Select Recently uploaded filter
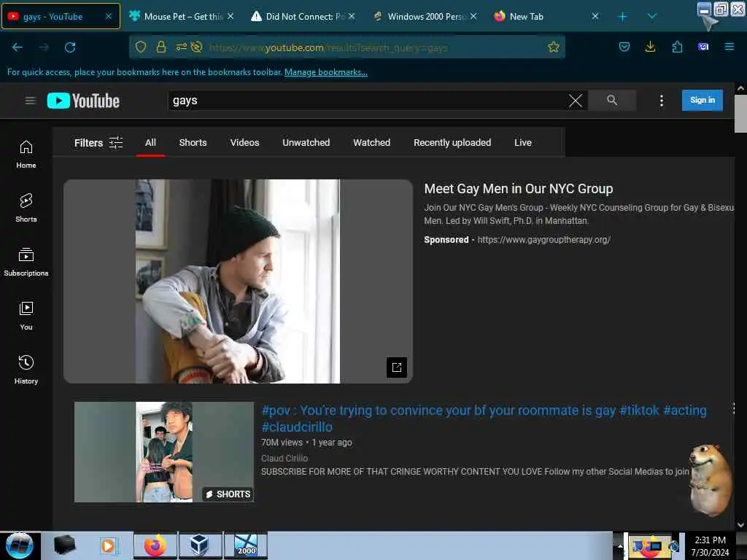Viewport: 747px width, 560px height. coord(452,142)
